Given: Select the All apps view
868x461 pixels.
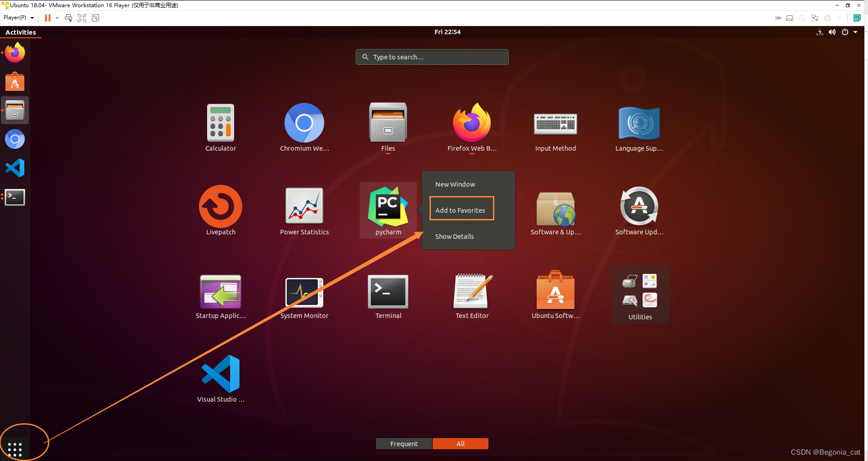Looking at the screenshot, I should pos(460,443).
